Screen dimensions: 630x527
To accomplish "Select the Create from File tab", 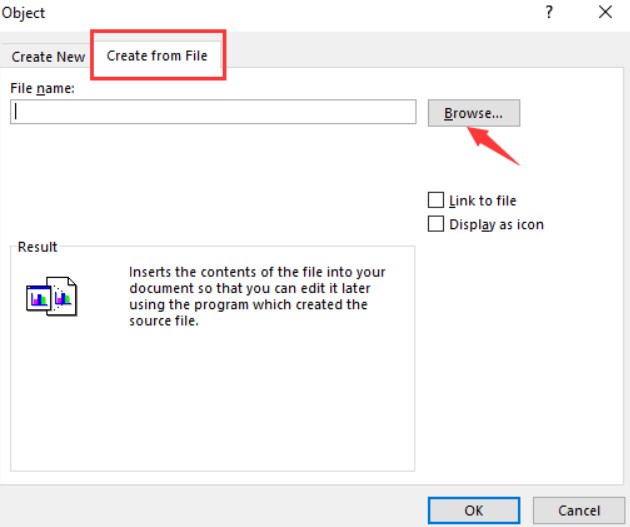I will (x=157, y=55).
